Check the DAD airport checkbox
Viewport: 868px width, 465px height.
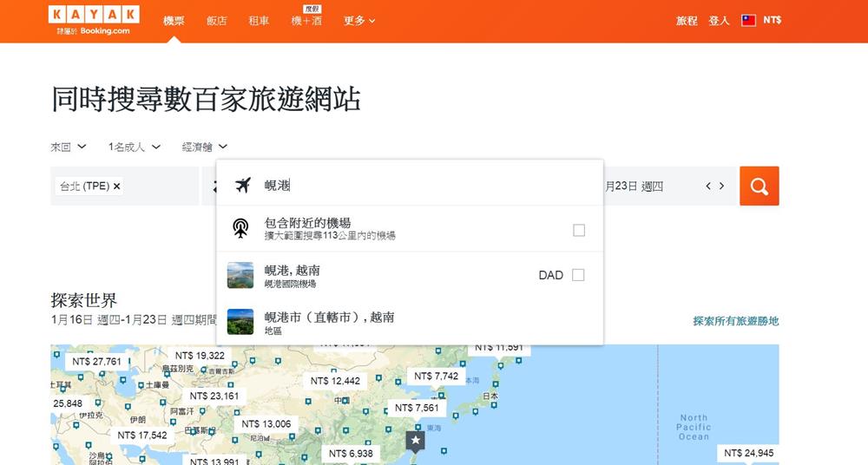click(x=578, y=275)
